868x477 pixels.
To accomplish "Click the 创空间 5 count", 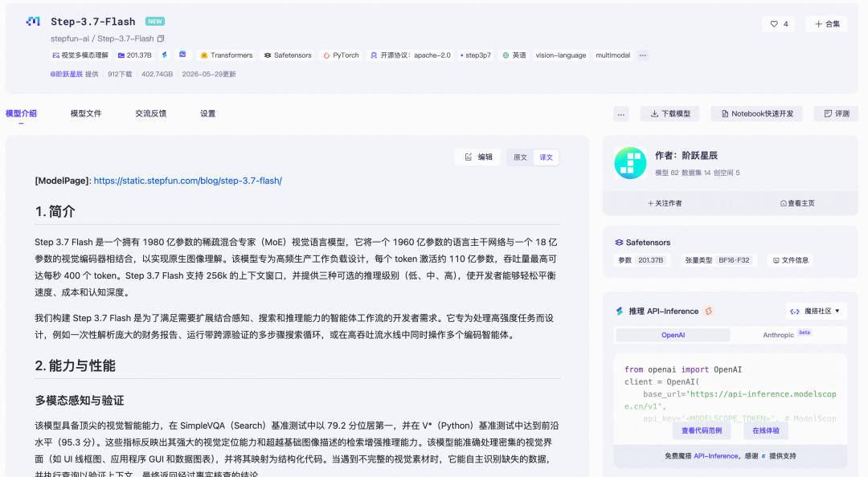I will [727, 173].
